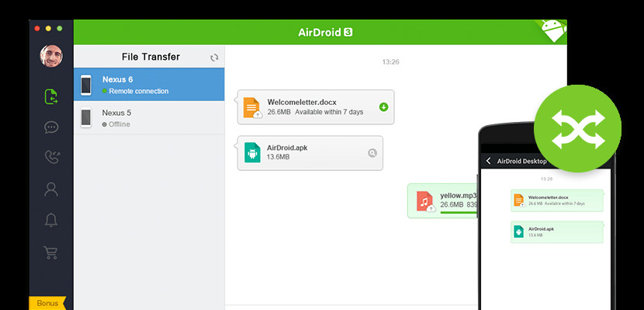Click the File Transfer panel heading
644x310 pixels.
(151, 57)
